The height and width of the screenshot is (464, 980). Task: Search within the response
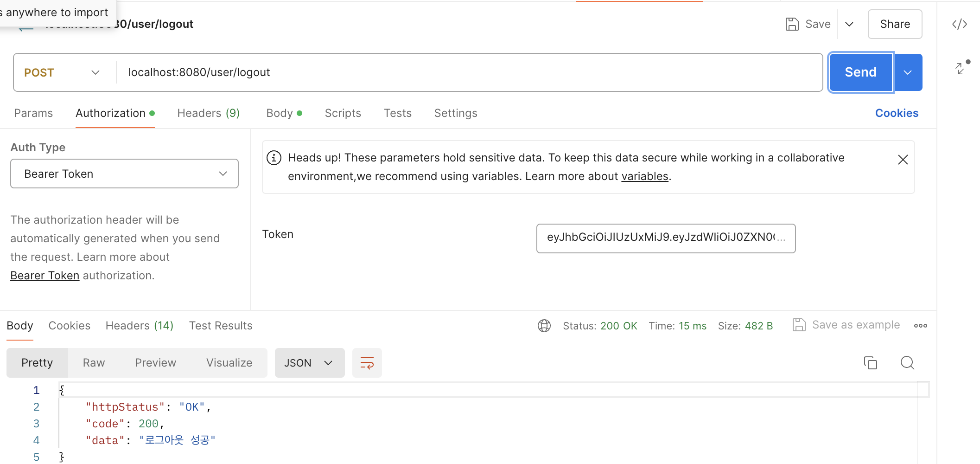907,363
